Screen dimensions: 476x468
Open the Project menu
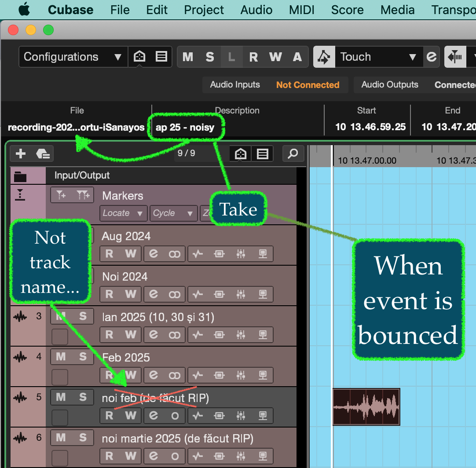click(204, 10)
